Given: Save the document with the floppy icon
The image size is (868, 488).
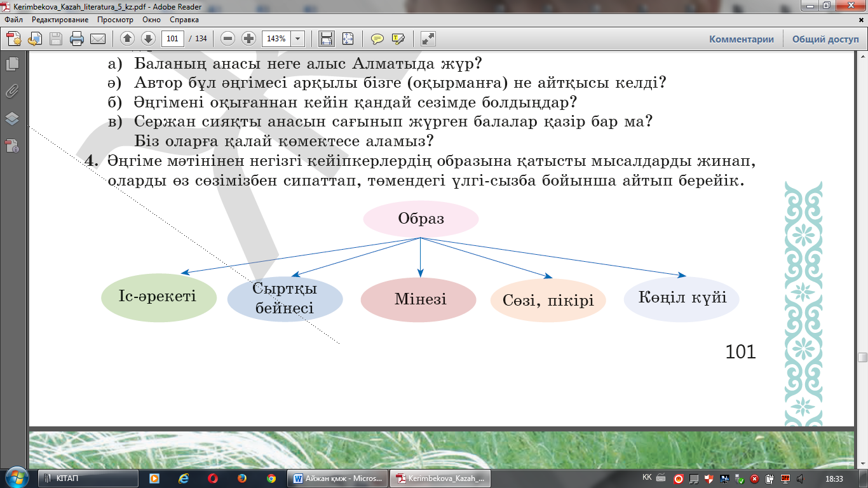Looking at the screenshot, I should (56, 39).
